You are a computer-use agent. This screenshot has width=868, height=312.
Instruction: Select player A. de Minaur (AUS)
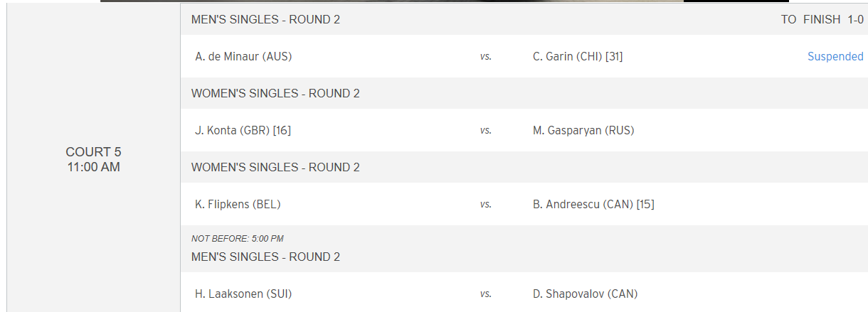tap(243, 57)
